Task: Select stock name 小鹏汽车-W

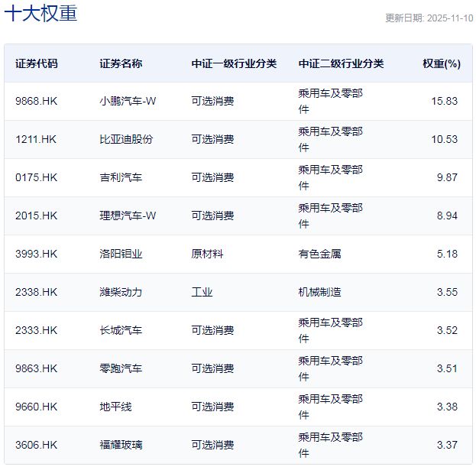Action: tap(128, 101)
